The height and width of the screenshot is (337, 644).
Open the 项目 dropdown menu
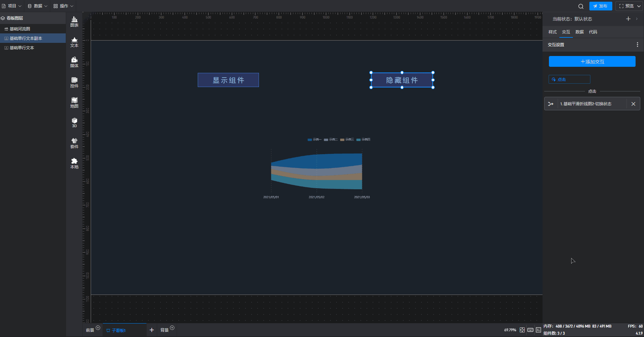(x=11, y=6)
